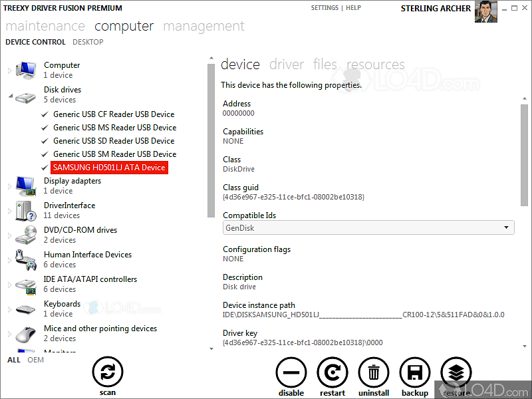The width and height of the screenshot is (532, 399).
Task: Select the DVD/CD-ROM drives icon
Action: click(x=25, y=234)
